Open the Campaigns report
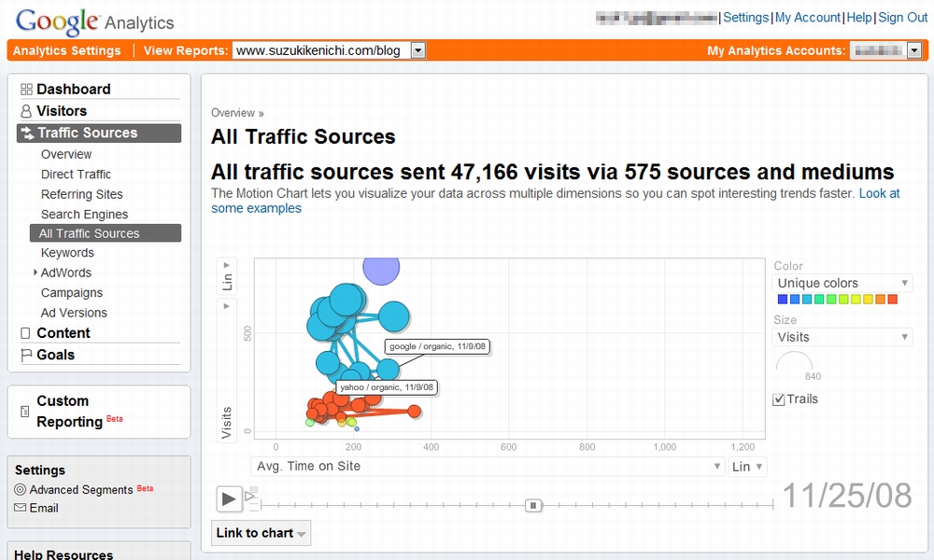This screenshot has width=934, height=560. pyautogui.click(x=72, y=293)
